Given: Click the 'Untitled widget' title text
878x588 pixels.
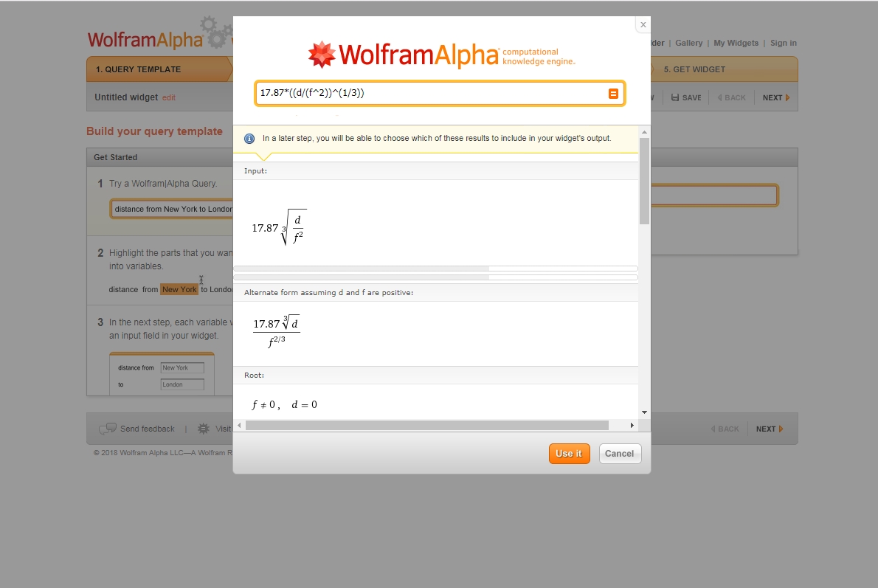Looking at the screenshot, I should (x=126, y=97).
